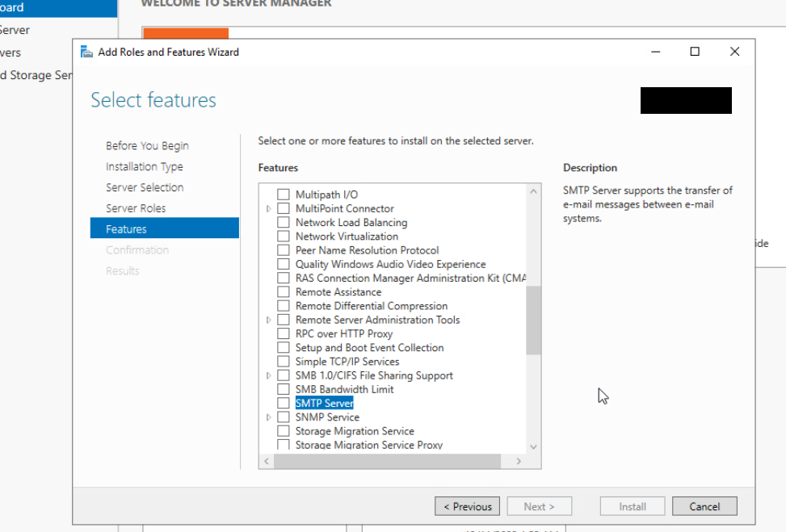Check the Multipath I/O checkbox
786x532 pixels.
[284, 195]
